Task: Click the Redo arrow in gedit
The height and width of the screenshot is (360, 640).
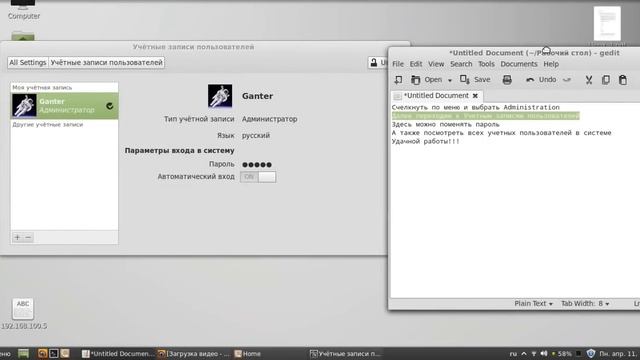Action: tap(567, 80)
